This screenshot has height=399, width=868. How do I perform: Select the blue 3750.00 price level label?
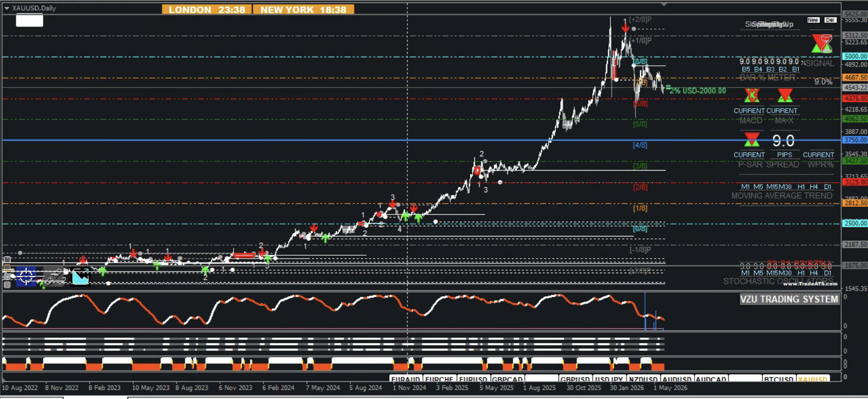[x=855, y=140]
